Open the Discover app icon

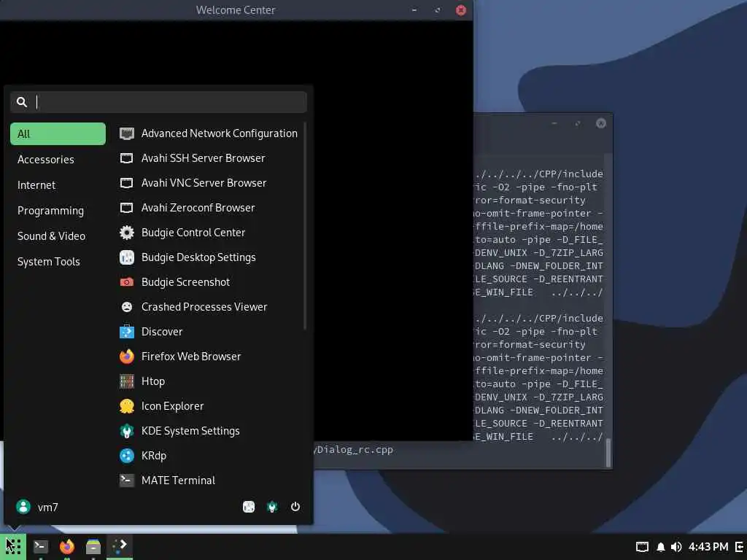[x=127, y=332]
